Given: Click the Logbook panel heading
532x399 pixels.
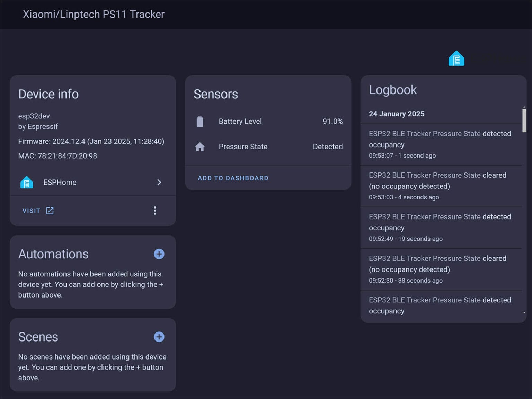Looking at the screenshot, I should pos(393,90).
